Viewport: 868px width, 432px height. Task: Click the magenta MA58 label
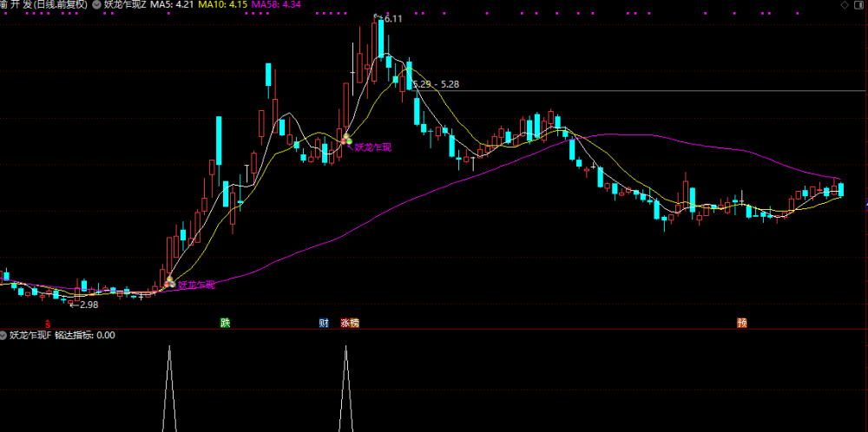pos(276,5)
